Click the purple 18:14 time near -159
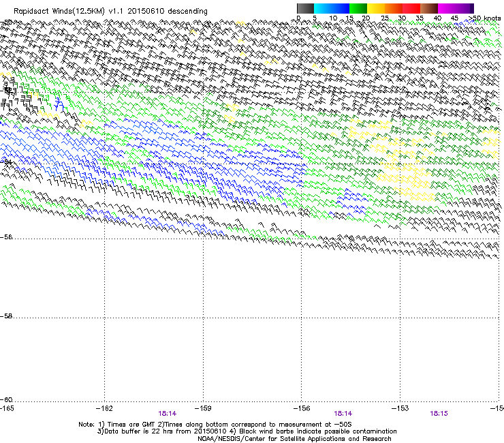 pyautogui.click(x=167, y=414)
